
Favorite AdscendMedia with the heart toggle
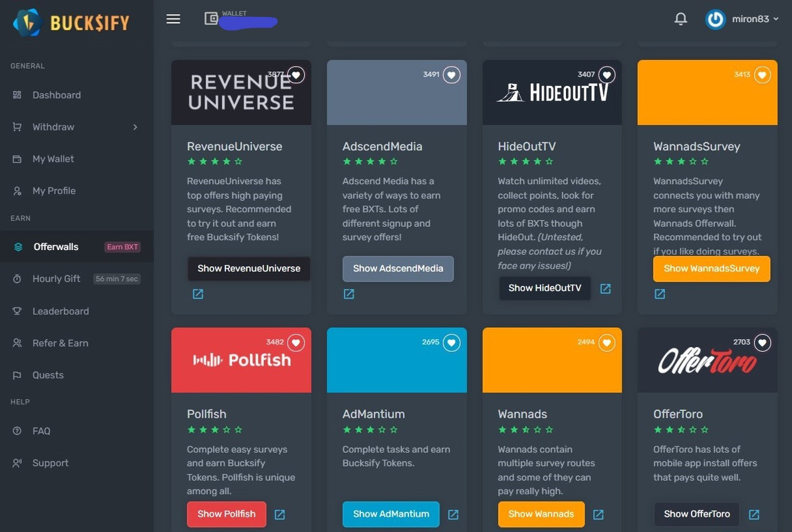click(x=452, y=75)
